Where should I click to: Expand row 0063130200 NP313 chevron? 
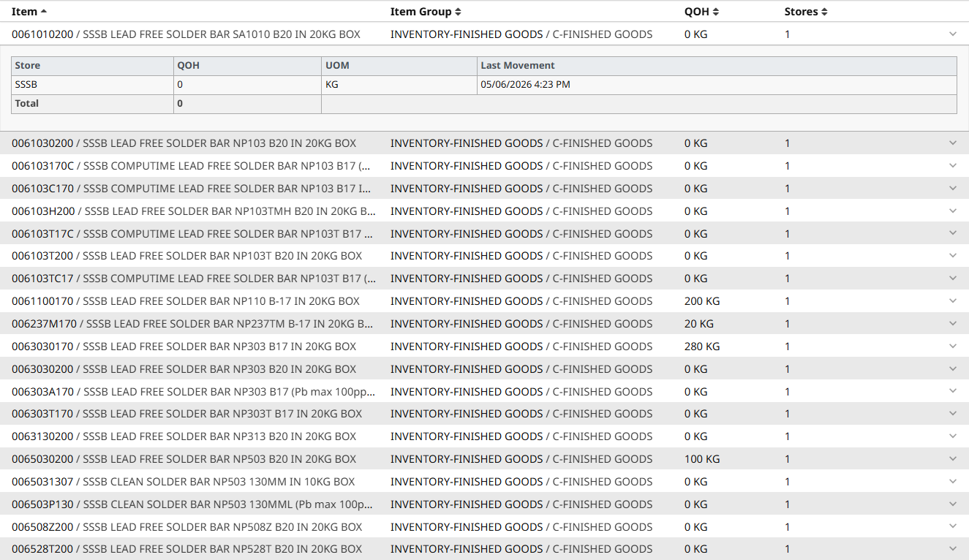point(952,436)
